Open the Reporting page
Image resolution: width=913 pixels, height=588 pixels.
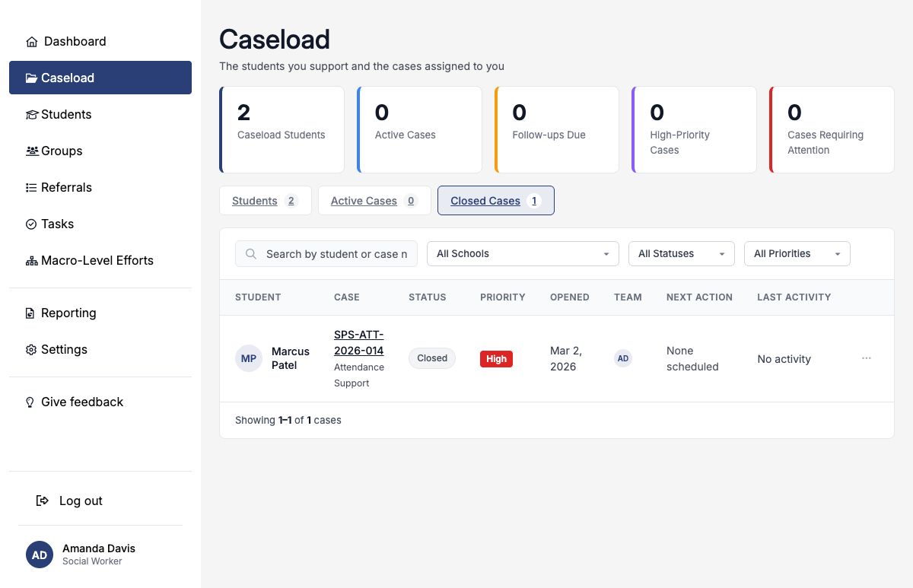(100, 313)
